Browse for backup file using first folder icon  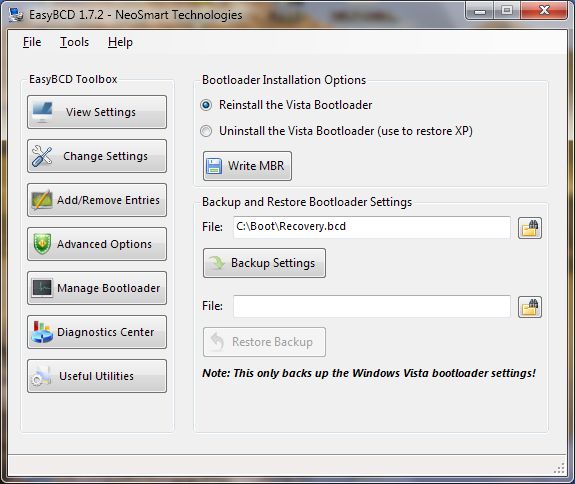[x=530, y=228]
